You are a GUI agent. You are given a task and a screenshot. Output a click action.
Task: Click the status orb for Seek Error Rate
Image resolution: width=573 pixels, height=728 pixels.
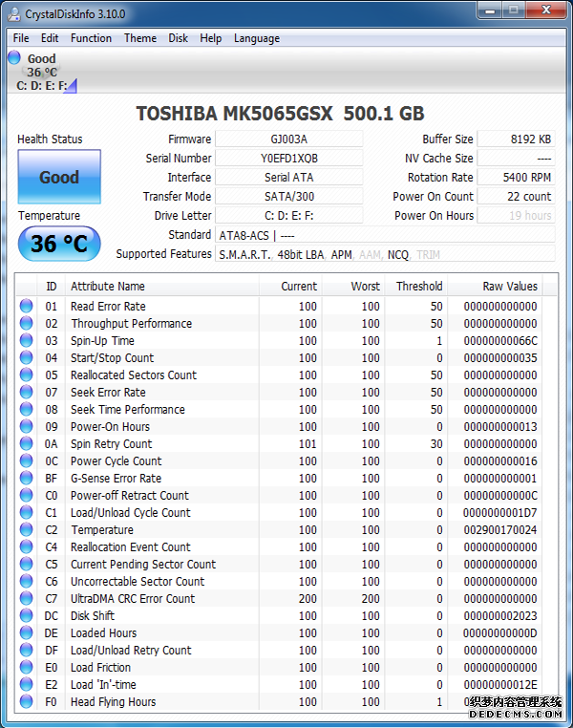click(x=27, y=392)
